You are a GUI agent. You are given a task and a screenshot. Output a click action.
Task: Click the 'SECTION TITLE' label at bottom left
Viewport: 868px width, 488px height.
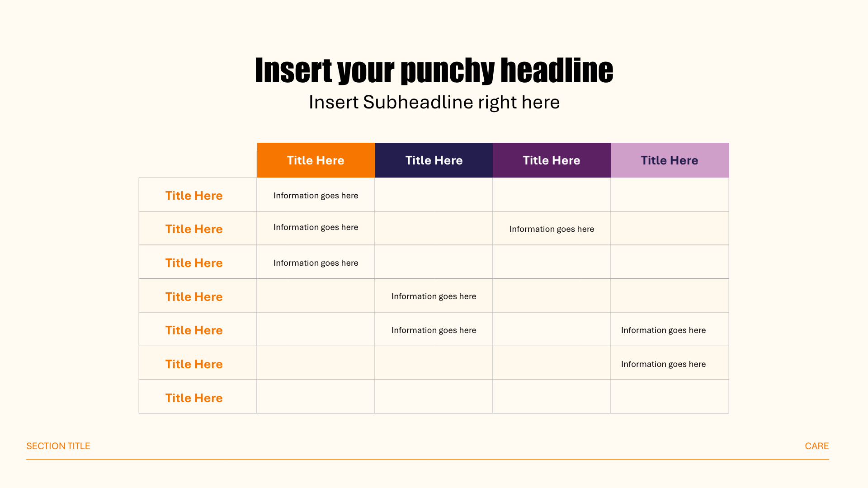58,446
